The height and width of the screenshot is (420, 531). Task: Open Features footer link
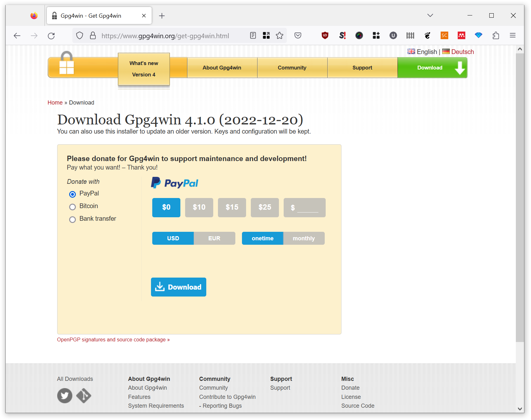(139, 397)
